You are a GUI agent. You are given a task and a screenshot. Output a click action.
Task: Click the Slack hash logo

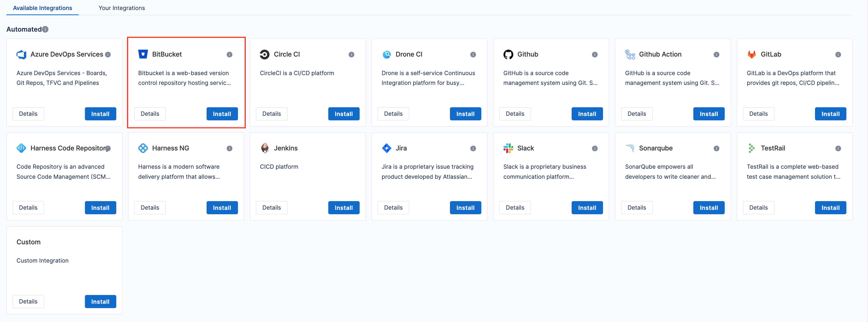(x=508, y=148)
